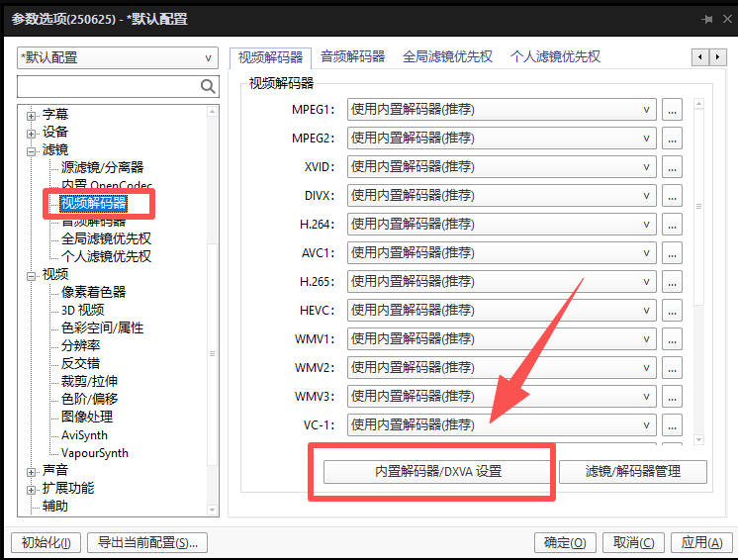738x560 pixels.
Task: Open the H.265 decoder dropdown
Action: (x=502, y=282)
